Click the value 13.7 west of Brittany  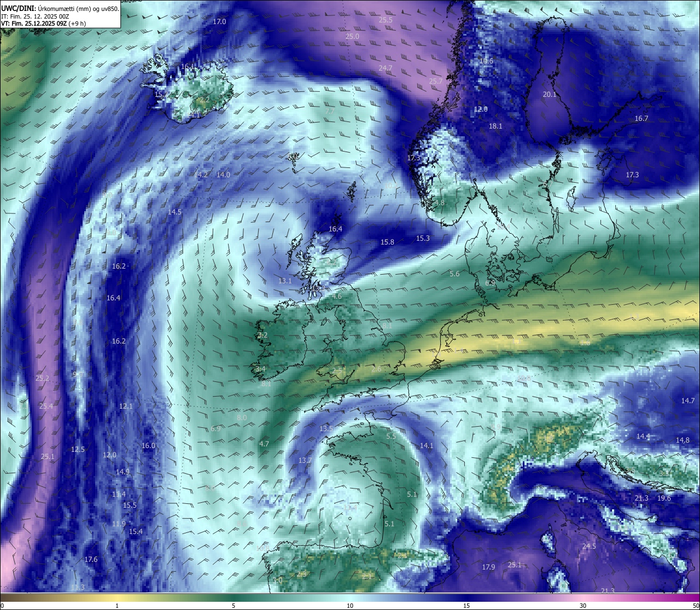point(305,460)
